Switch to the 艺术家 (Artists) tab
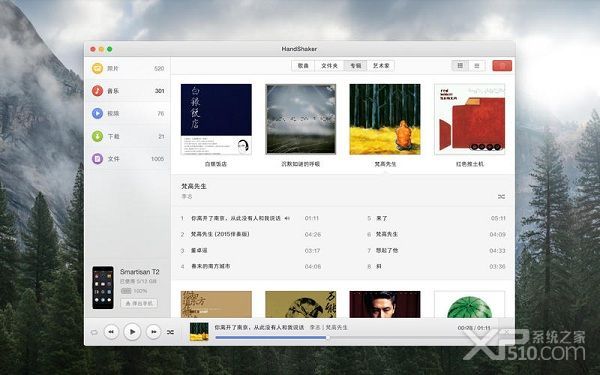Image resolution: width=600 pixels, height=375 pixels. click(381, 66)
